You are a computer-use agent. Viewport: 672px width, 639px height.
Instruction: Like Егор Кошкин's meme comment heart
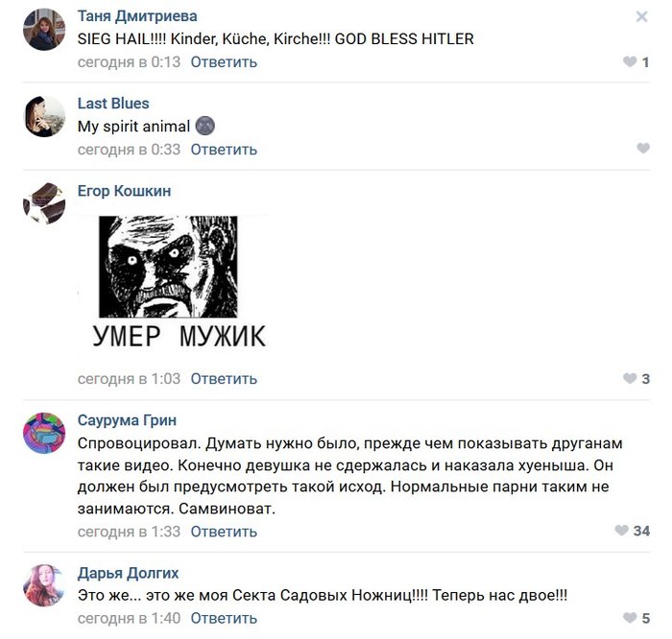coord(629,379)
